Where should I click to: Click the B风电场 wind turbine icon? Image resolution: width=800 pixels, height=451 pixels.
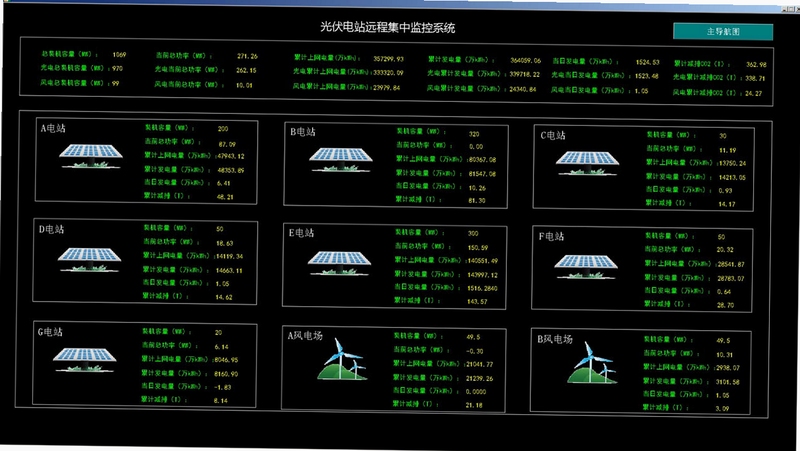(592, 363)
